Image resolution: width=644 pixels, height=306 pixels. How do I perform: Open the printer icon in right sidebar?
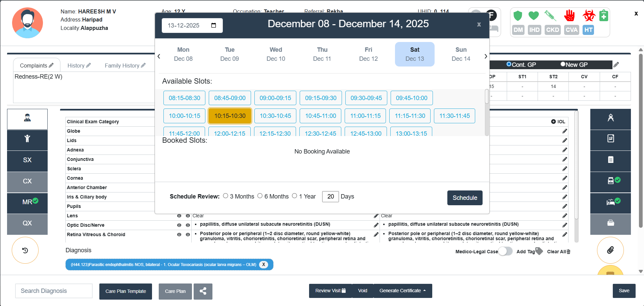pyautogui.click(x=610, y=223)
